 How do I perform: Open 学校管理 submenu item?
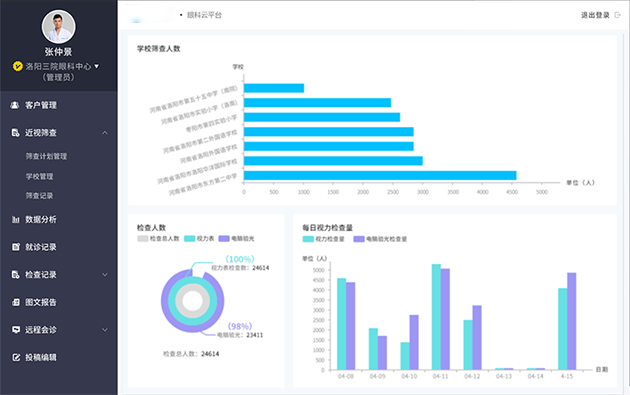point(39,176)
